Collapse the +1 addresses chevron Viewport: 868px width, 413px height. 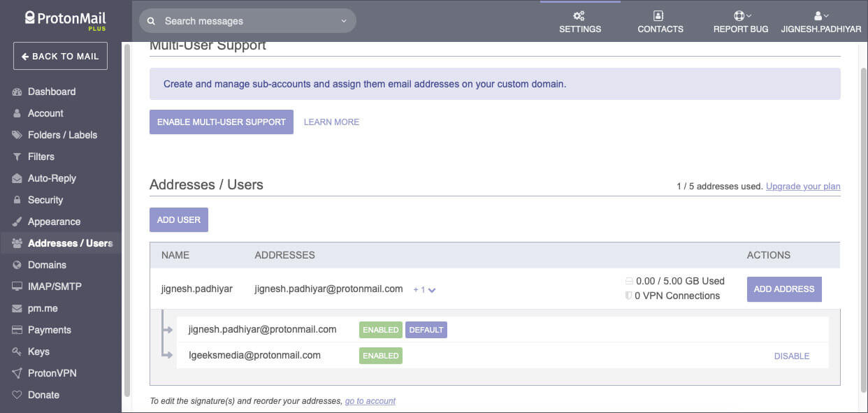pyautogui.click(x=432, y=290)
